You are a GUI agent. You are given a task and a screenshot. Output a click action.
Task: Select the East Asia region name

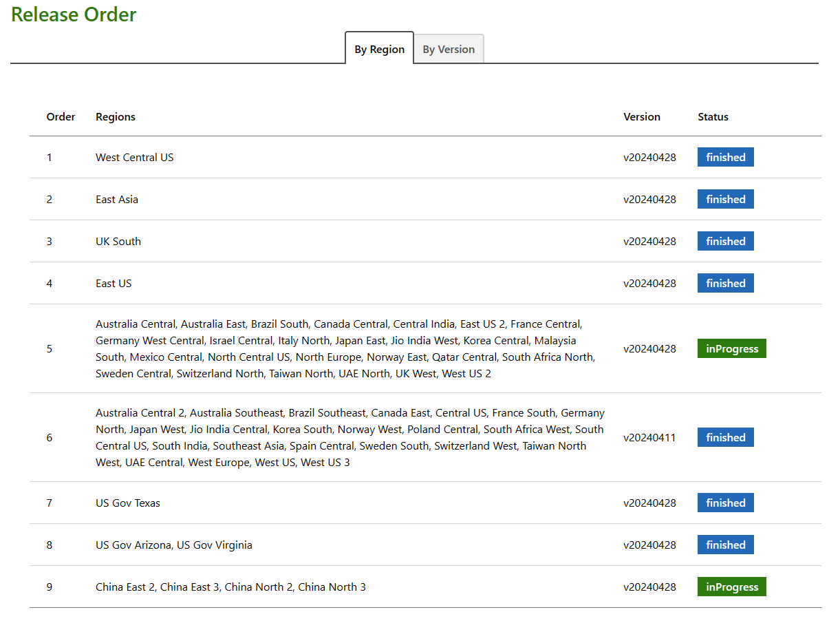pyautogui.click(x=117, y=199)
